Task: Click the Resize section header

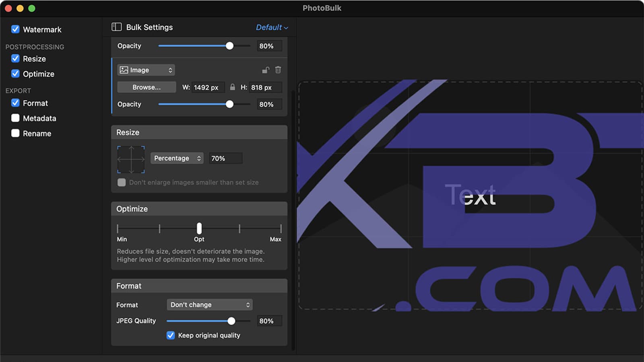Action: click(x=199, y=132)
